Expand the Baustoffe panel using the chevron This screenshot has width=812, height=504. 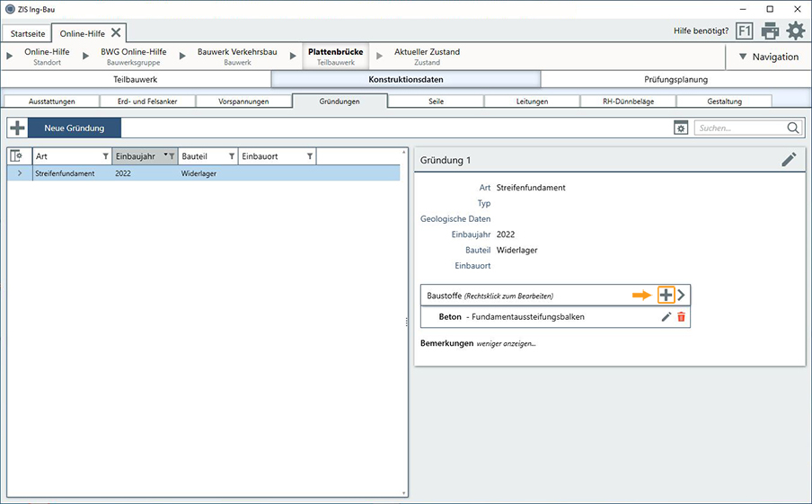(682, 295)
